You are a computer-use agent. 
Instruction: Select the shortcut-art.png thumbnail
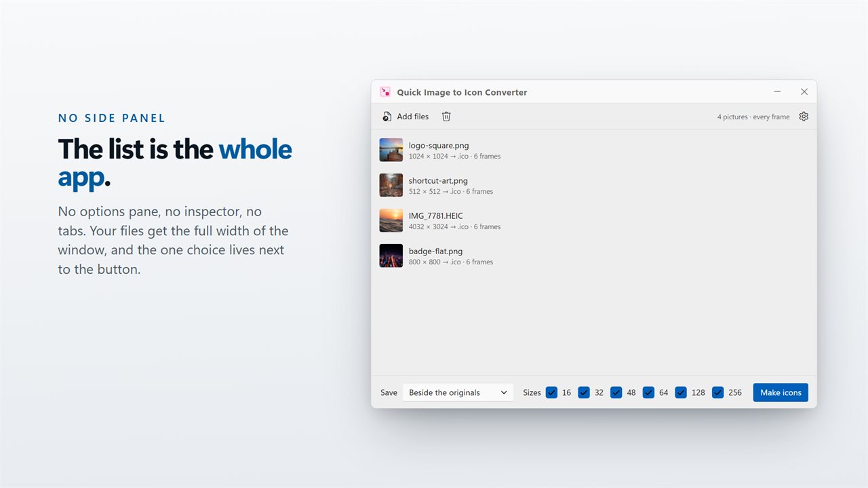pos(391,185)
